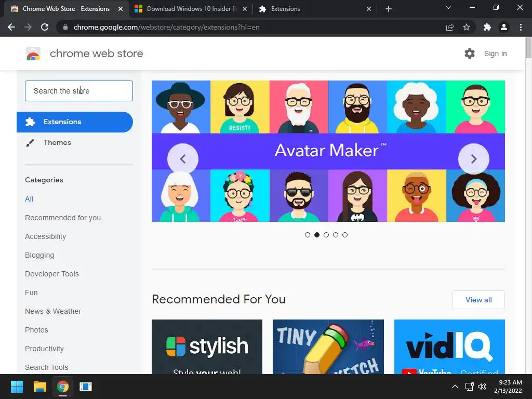
Task: Open the blue window app in taskbar
Action: tap(86, 387)
